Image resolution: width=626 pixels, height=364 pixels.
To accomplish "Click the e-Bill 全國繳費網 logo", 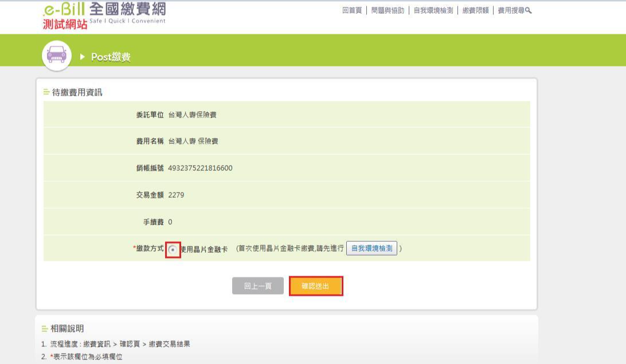I will point(104,10).
